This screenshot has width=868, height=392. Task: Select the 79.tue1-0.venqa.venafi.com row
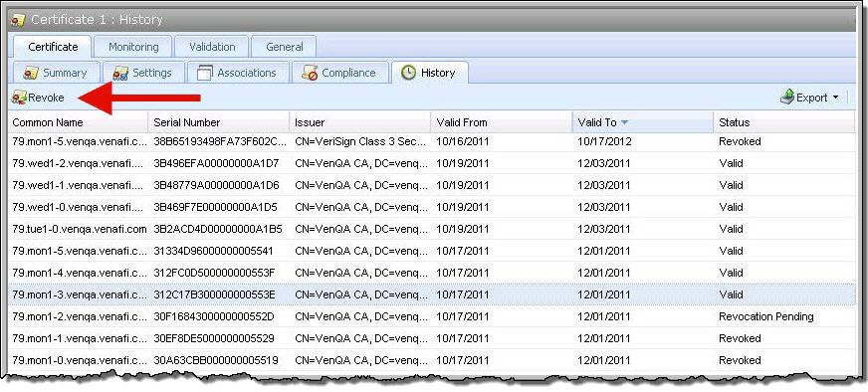click(432, 229)
